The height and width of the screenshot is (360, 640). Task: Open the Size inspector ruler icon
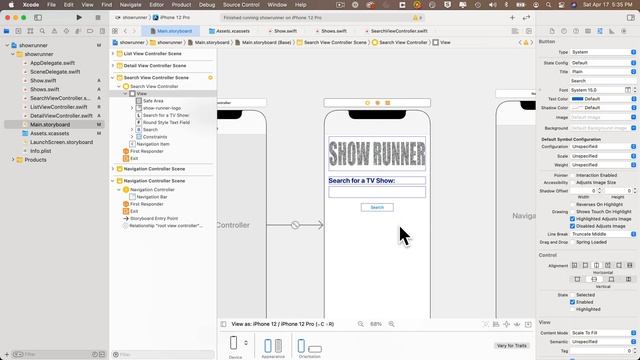(611, 31)
